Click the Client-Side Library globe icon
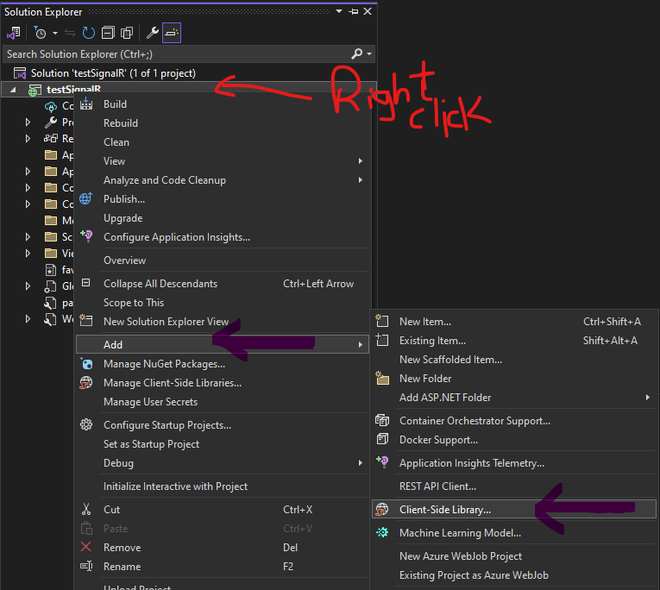The width and height of the screenshot is (660, 590). click(382, 509)
